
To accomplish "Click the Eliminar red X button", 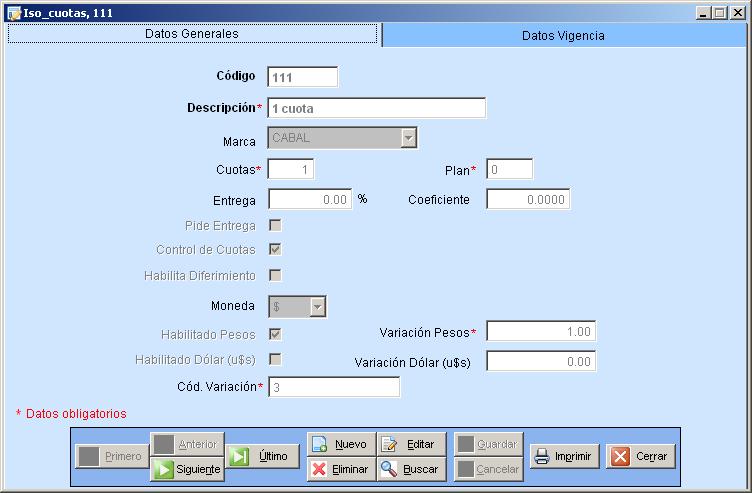I will pyautogui.click(x=341, y=469).
